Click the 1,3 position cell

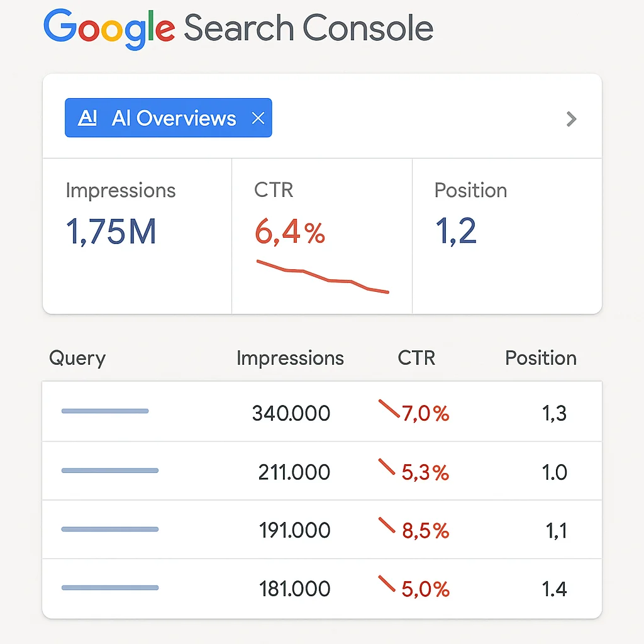coord(555,413)
